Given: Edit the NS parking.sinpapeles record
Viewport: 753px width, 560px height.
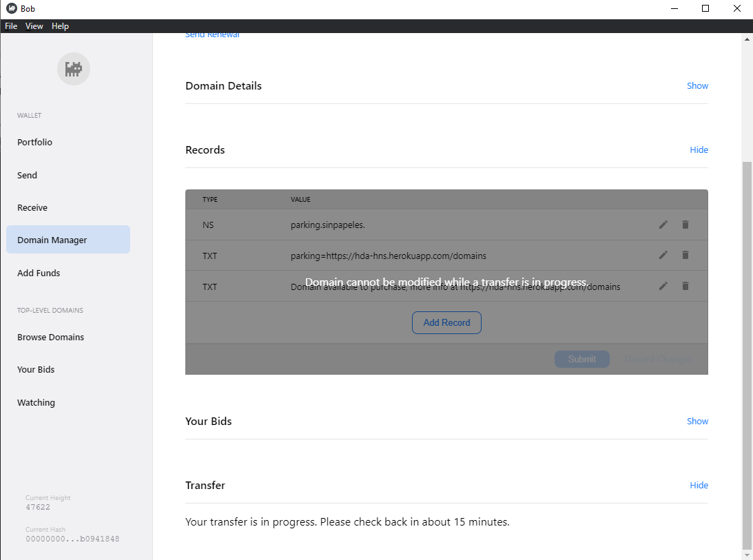Looking at the screenshot, I should point(663,225).
